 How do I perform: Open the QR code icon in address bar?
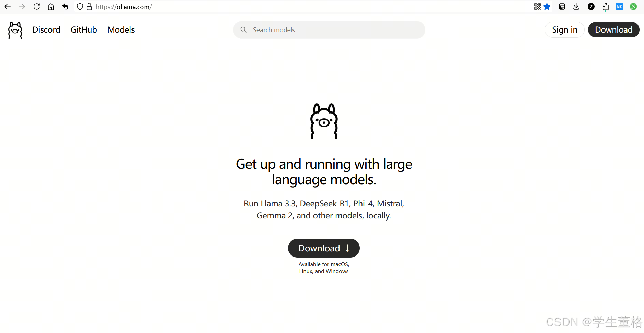coord(538,7)
